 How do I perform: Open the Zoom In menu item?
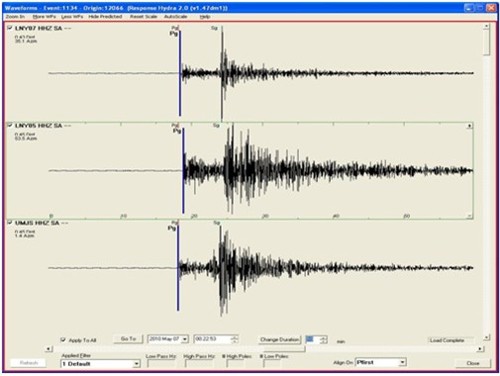point(15,16)
